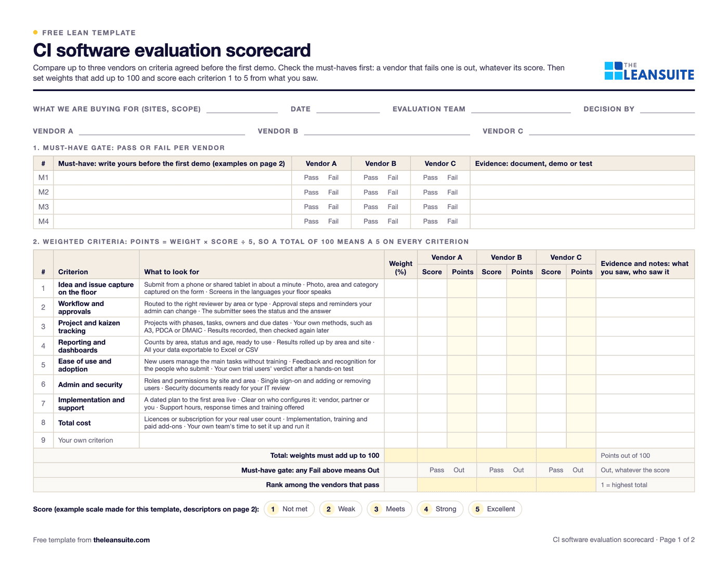This screenshot has width=728, height=563.
Task: Click the blank line after Date
Action: click(348, 109)
